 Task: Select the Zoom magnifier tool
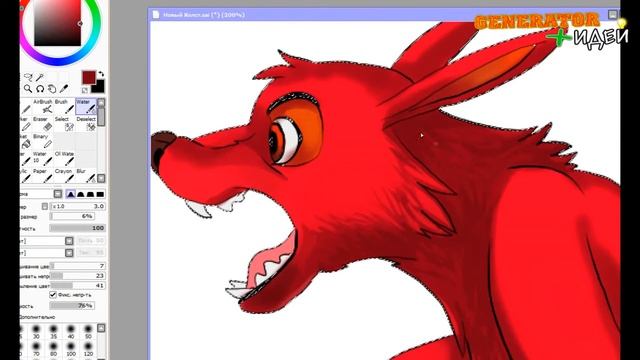point(28,88)
